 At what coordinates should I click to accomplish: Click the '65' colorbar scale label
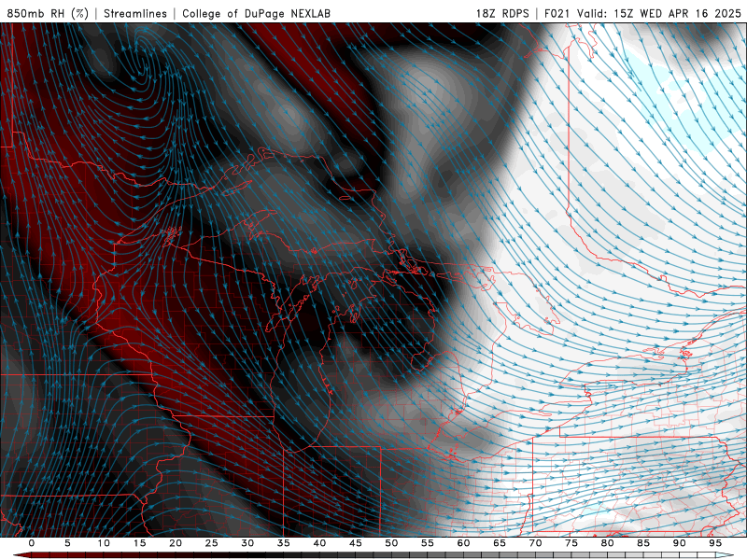point(500,543)
